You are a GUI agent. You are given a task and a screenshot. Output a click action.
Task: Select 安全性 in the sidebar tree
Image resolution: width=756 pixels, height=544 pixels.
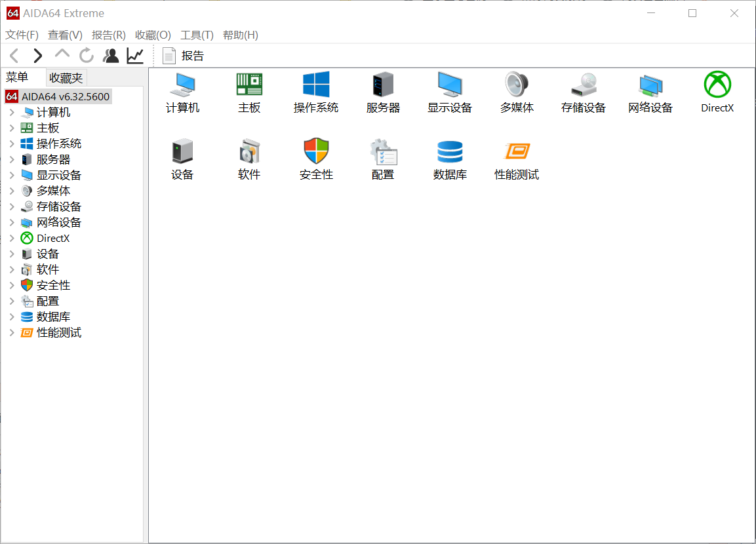tap(54, 285)
